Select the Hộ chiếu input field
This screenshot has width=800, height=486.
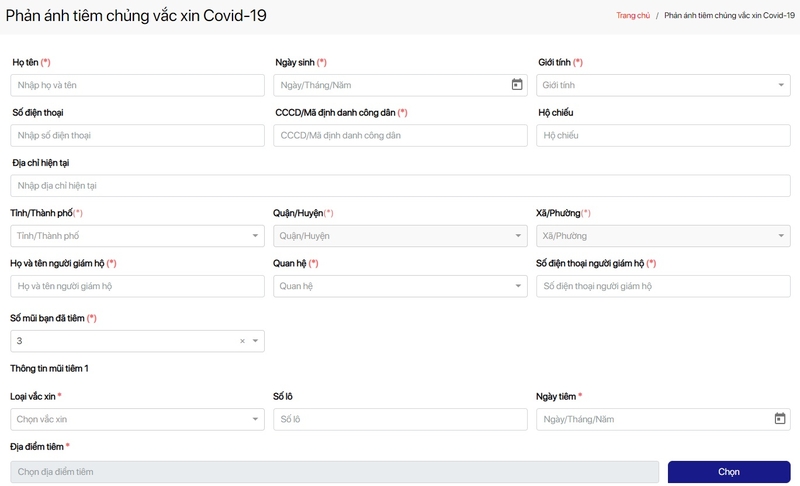[x=663, y=135]
